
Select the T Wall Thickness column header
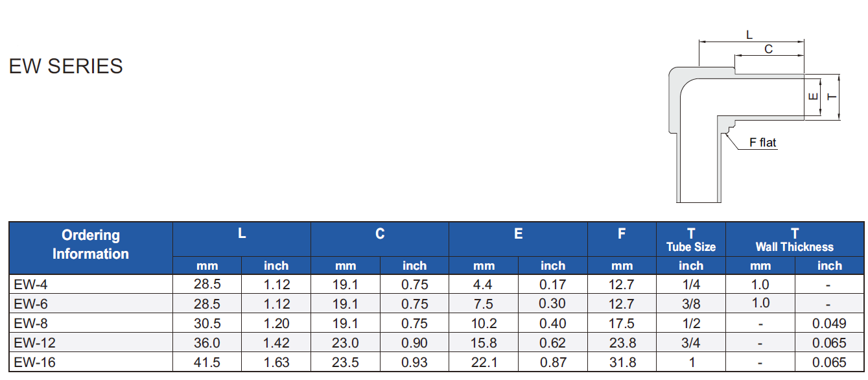coord(794,240)
